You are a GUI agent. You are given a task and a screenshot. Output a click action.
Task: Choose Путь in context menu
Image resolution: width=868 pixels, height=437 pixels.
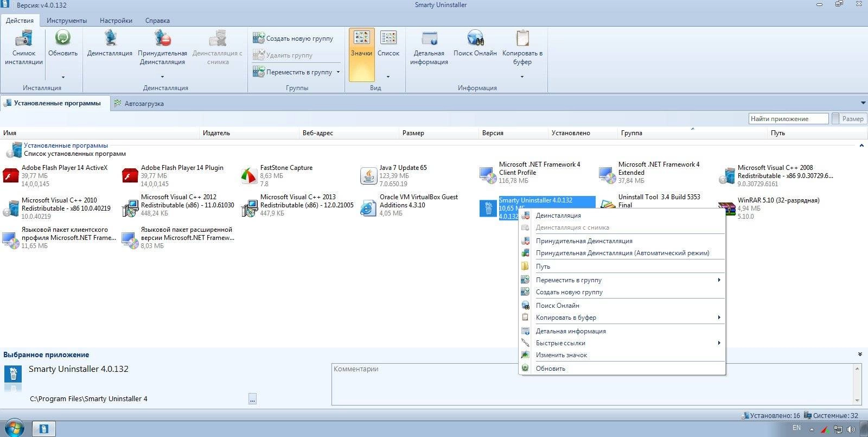tap(622, 267)
